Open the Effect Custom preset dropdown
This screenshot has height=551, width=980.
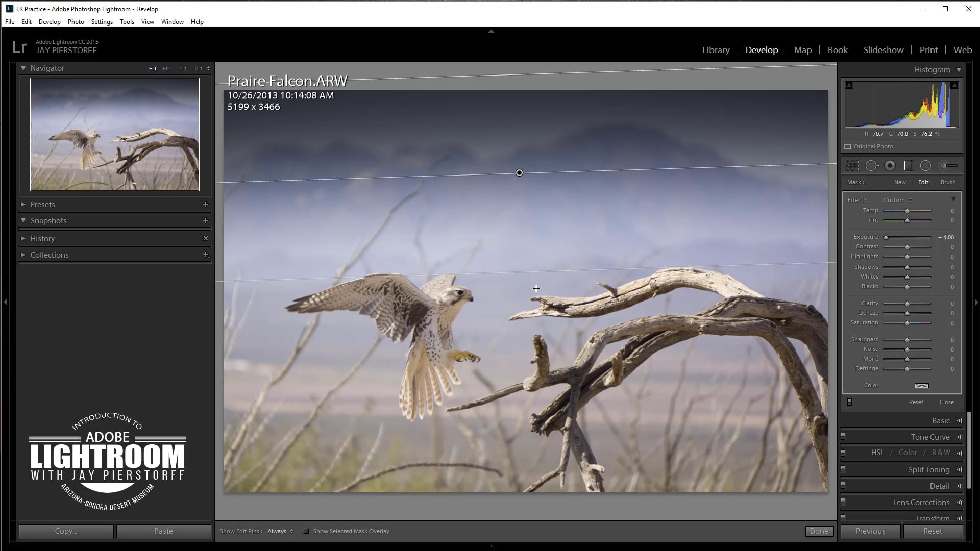(898, 200)
